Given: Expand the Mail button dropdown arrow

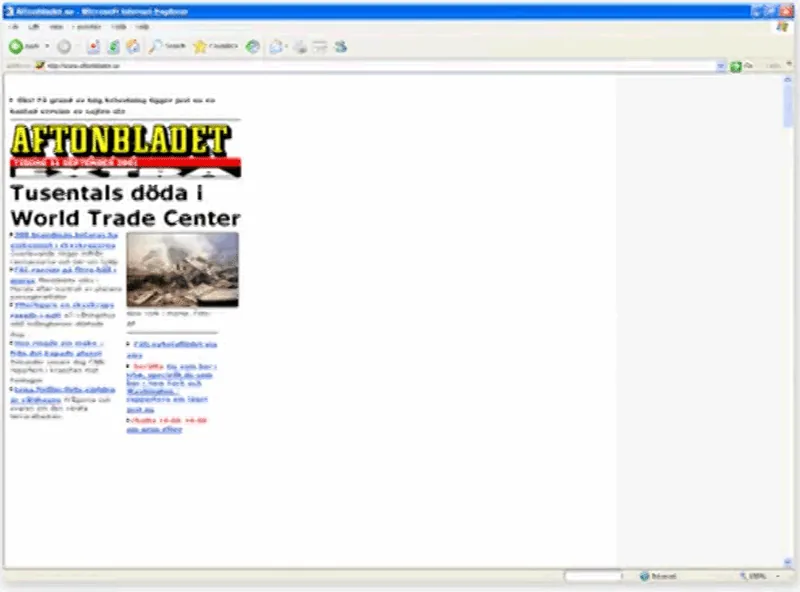Looking at the screenshot, I should click(x=287, y=46).
